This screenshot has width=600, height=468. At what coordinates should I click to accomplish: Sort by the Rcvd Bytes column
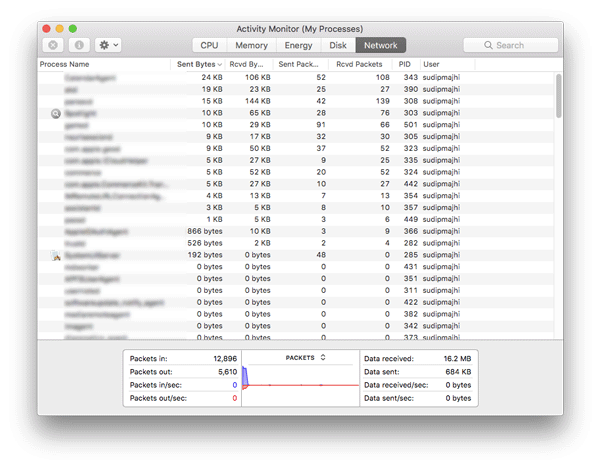coord(249,64)
